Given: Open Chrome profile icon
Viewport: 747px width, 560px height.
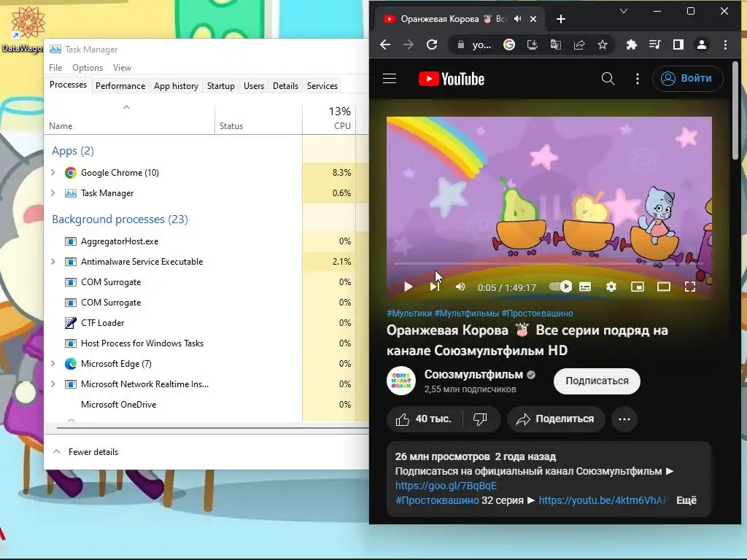Looking at the screenshot, I should [x=701, y=44].
